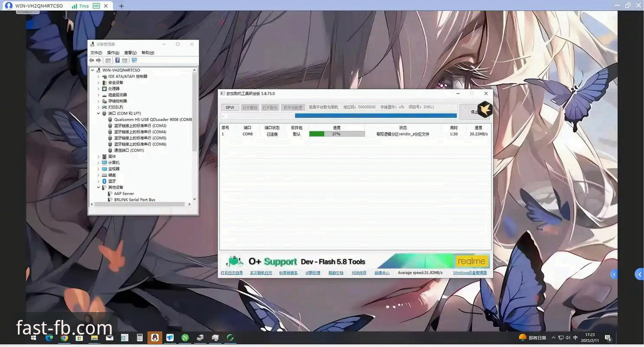644x347 pixels.
Task: Click the remote session side-panel arrow
Action: coord(639,274)
